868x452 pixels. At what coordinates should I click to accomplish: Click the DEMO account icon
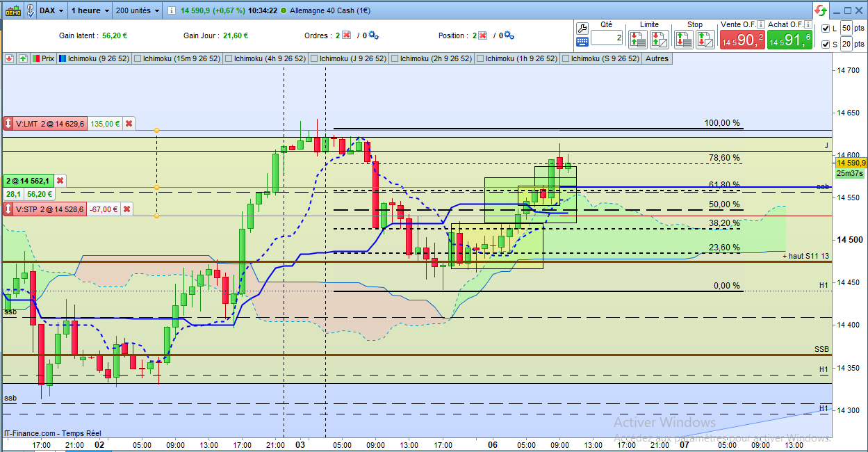(13, 10)
